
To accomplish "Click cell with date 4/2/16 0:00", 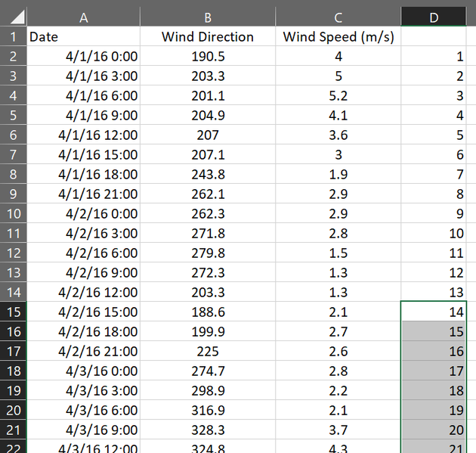I will coord(83,213).
